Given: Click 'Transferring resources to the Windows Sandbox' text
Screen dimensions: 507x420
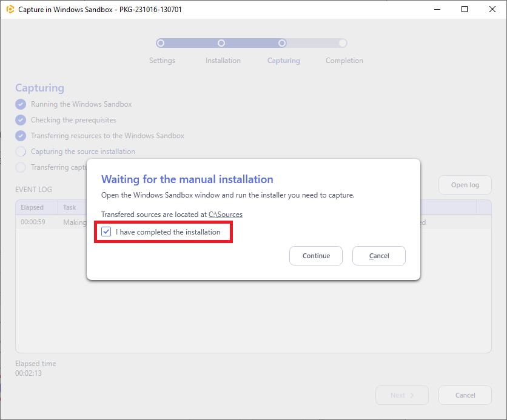Looking at the screenshot, I should point(107,136).
